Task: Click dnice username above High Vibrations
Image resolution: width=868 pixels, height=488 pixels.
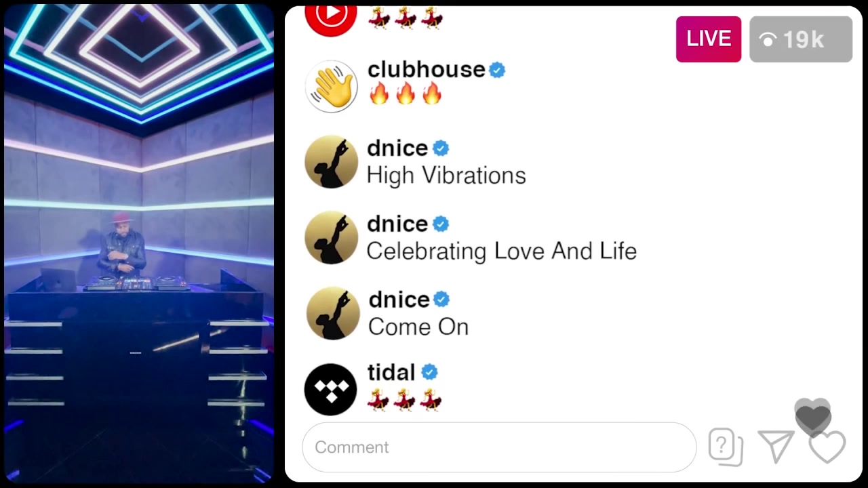Action: tap(397, 148)
